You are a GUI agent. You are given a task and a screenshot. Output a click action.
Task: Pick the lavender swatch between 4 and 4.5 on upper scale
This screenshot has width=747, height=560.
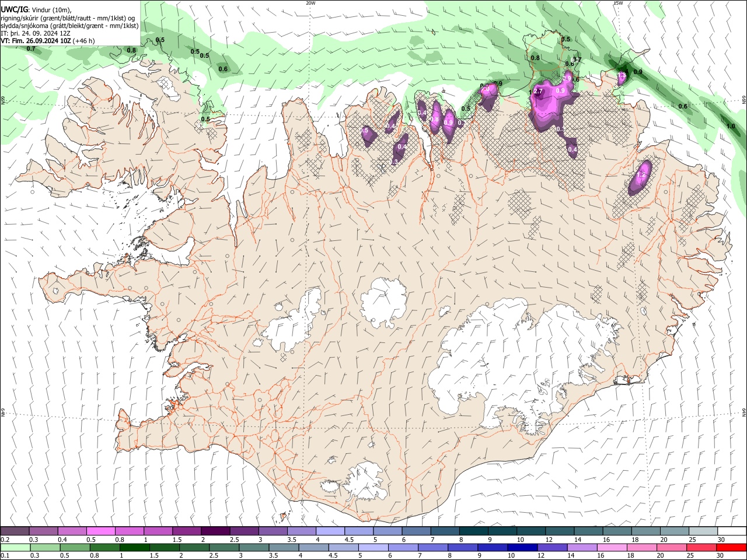click(x=329, y=531)
